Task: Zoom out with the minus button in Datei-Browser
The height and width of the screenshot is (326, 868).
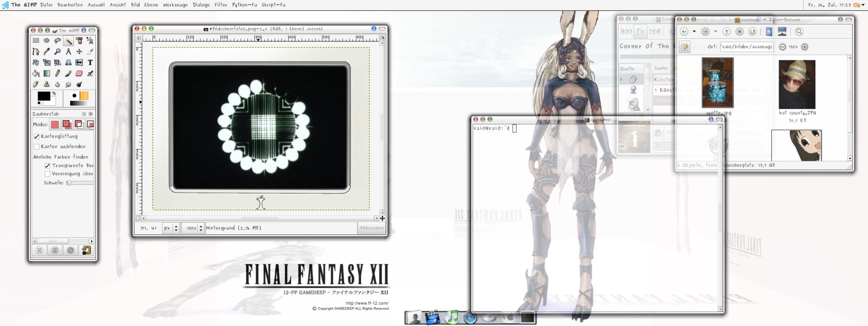Action: pyautogui.click(x=782, y=47)
